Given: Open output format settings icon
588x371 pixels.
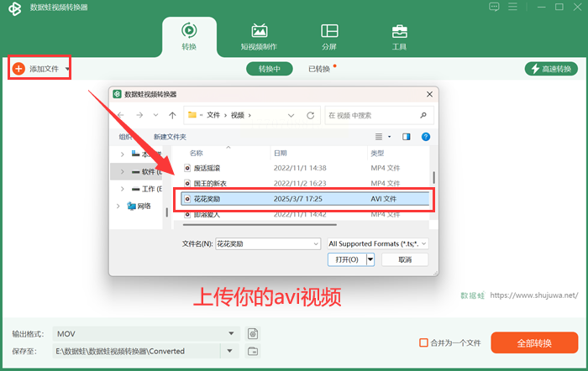Looking at the screenshot, I should click(x=253, y=333).
